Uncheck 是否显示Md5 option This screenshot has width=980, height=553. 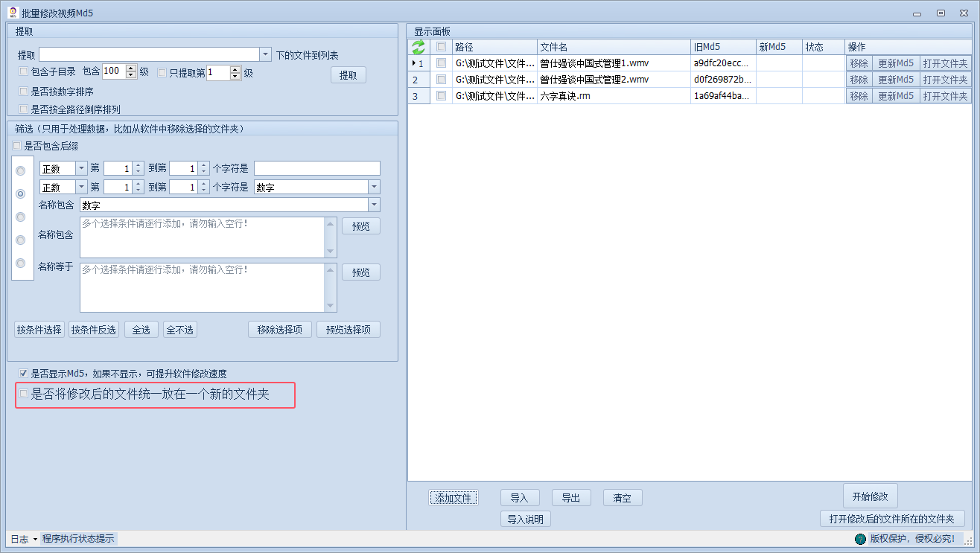pos(23,373)
